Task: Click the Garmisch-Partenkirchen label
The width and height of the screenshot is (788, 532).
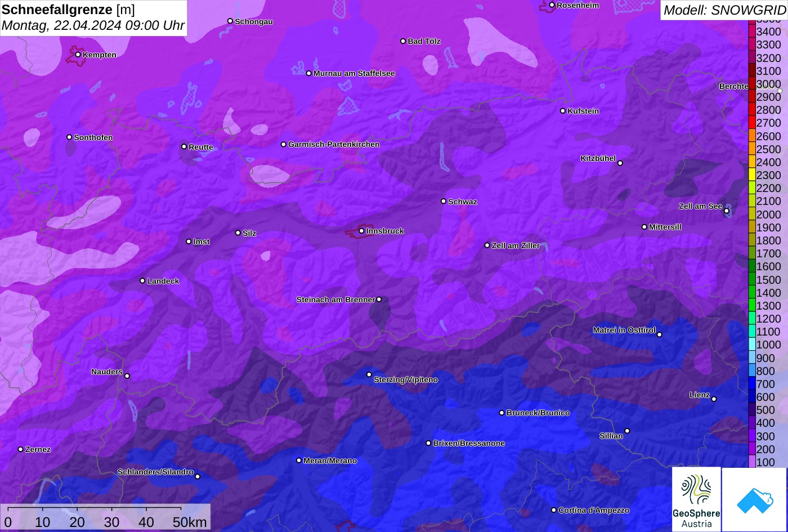Action: click(x=334, y=144)
